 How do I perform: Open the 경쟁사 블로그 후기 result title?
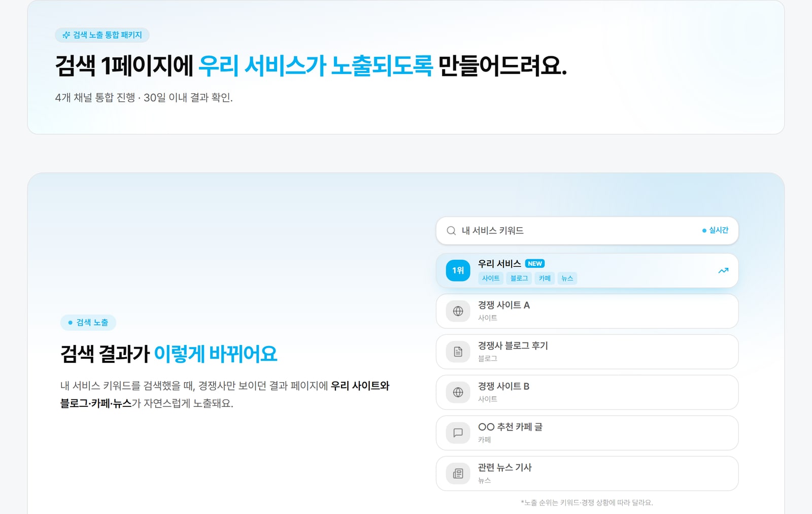[x=513, y=346]
